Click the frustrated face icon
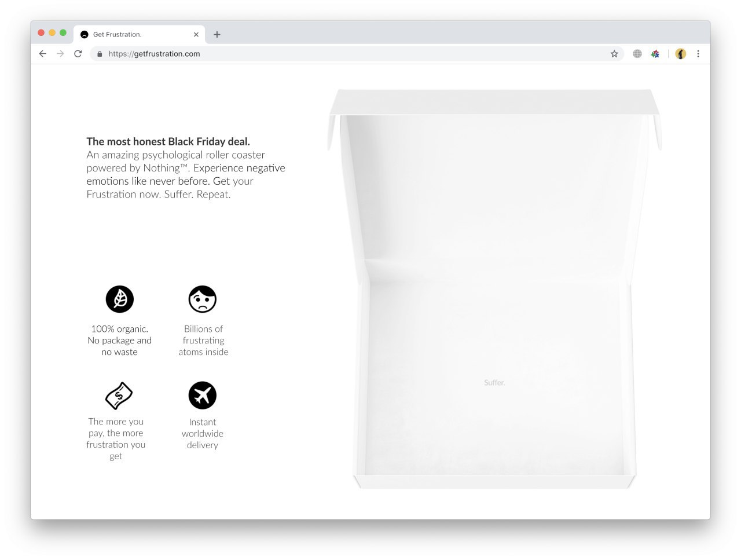This screenshot has width=741, height=560. click(x=203, y=299)
